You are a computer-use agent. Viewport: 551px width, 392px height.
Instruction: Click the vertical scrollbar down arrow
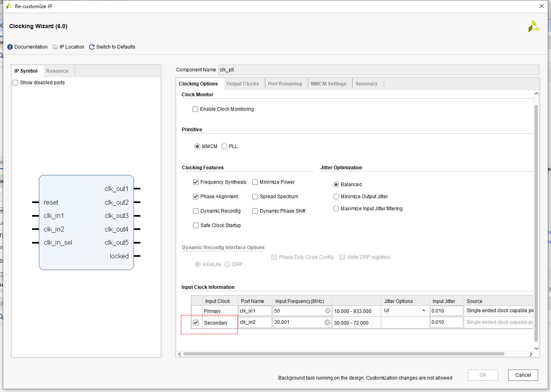coord(536,349)
